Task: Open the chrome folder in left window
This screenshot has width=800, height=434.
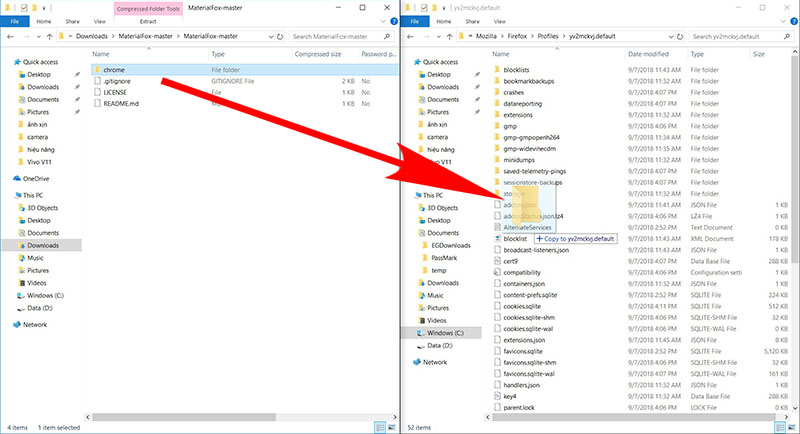Action: (114, 70)
